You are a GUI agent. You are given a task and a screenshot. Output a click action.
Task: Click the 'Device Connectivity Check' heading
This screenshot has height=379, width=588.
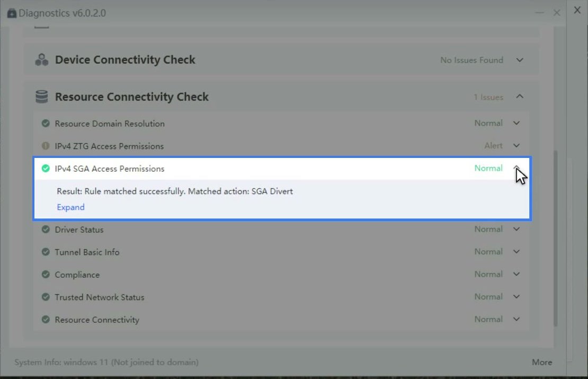[x=125, y=60]
